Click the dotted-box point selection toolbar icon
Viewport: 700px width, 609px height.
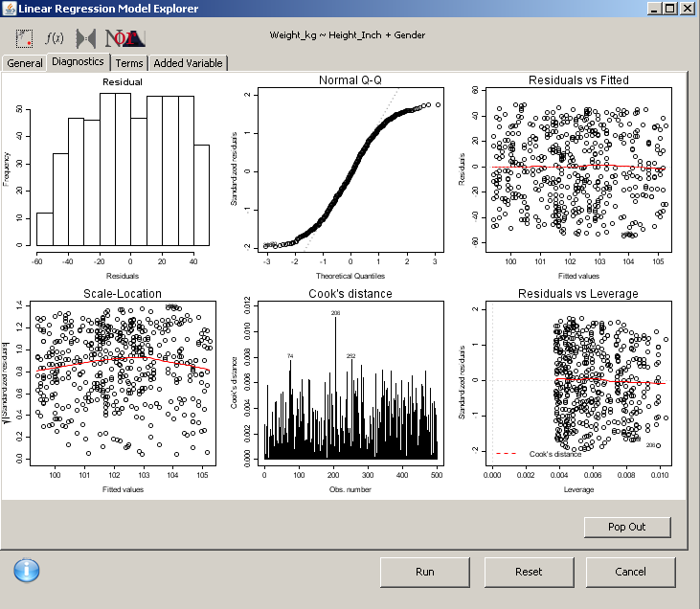pyautogui.click(x=25, y=38)
